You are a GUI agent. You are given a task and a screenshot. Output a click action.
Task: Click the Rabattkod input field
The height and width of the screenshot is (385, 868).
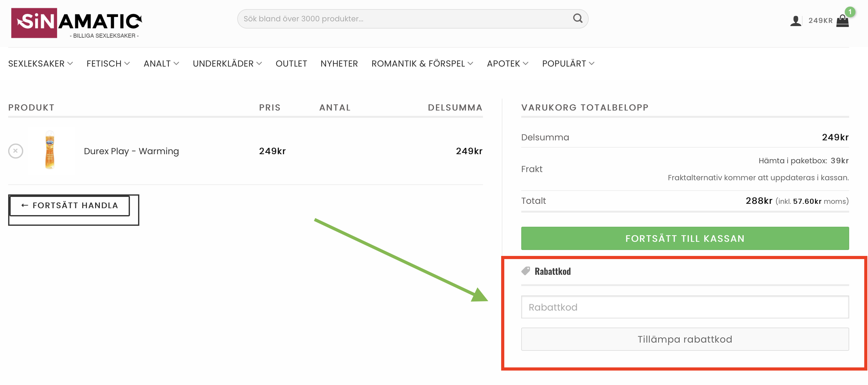tap(685, 307)
